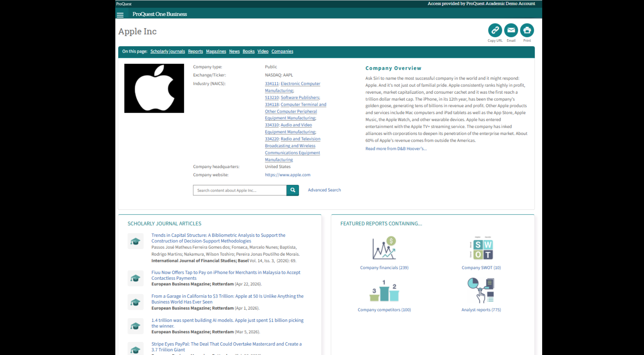Click Company competitors (100) label

click(384, 310)
